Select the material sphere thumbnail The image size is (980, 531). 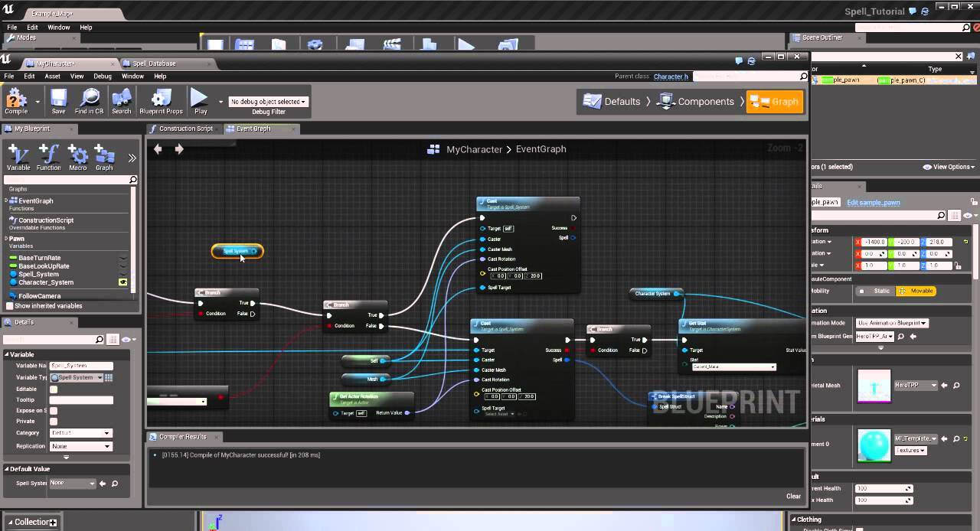[874, 445]
